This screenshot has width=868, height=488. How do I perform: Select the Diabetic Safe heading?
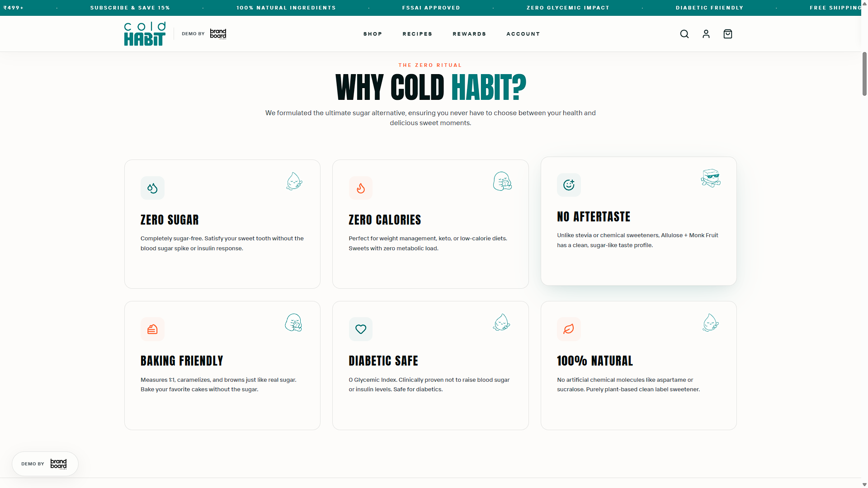click(383, 361)
